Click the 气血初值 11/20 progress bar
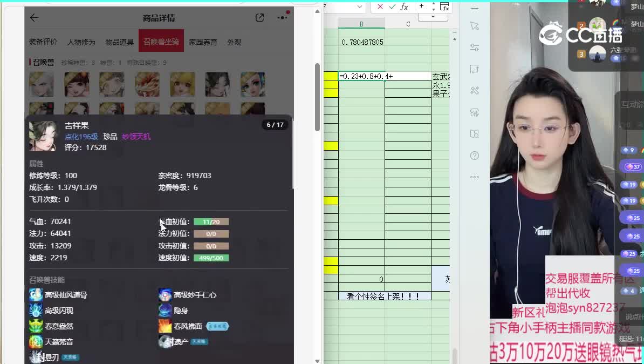Viewport: 644px width, 364px height. click(211, 221)
